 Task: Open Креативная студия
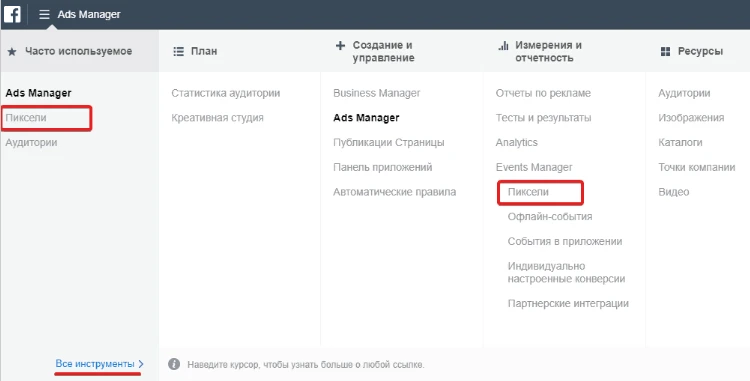(217, 118)
